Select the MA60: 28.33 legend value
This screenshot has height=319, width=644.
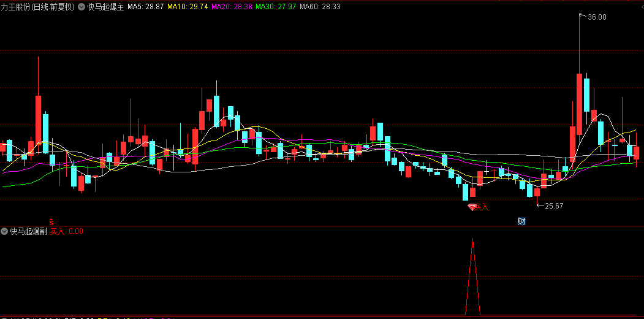point(320,7)
